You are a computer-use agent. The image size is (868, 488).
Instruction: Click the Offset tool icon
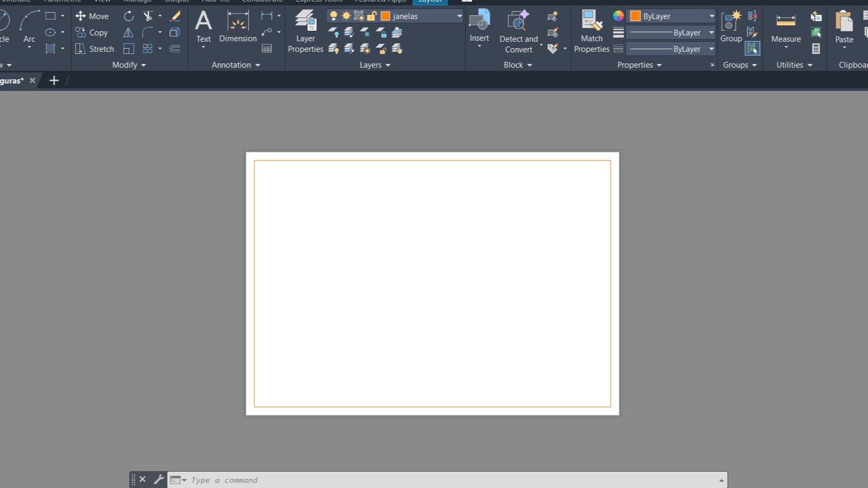tap(175, 49)
